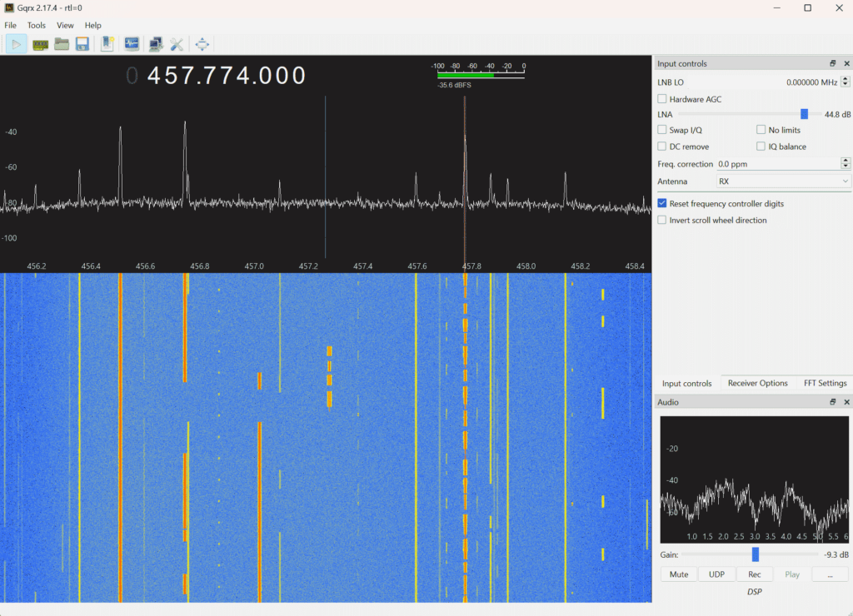Click the audio spectrum plot
Screen dimensions: 853x616
(754, 479)
